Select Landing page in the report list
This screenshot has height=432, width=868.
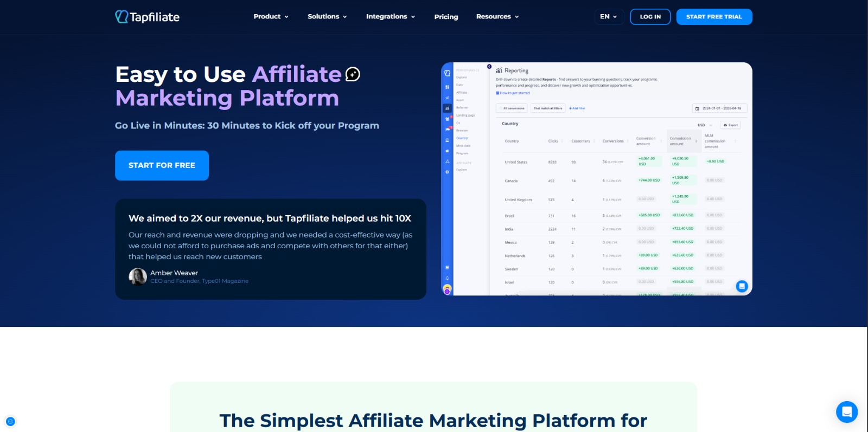pos(465,115)
